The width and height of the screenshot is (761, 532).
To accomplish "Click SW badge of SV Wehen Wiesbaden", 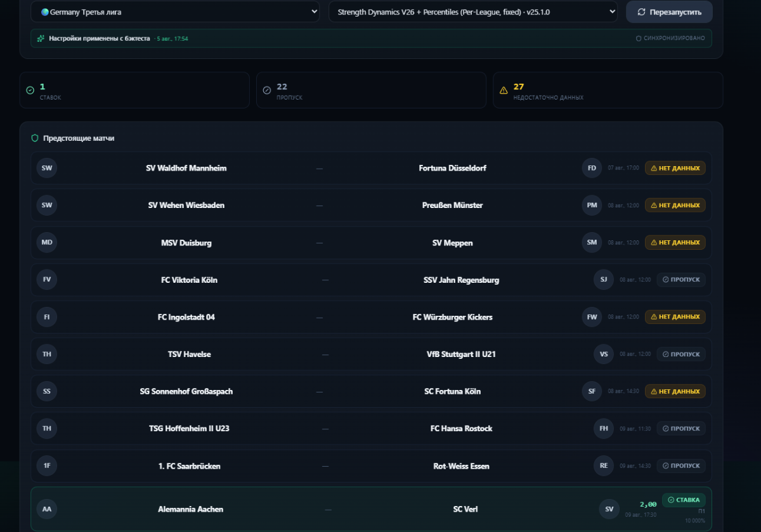I will point(47,205).
